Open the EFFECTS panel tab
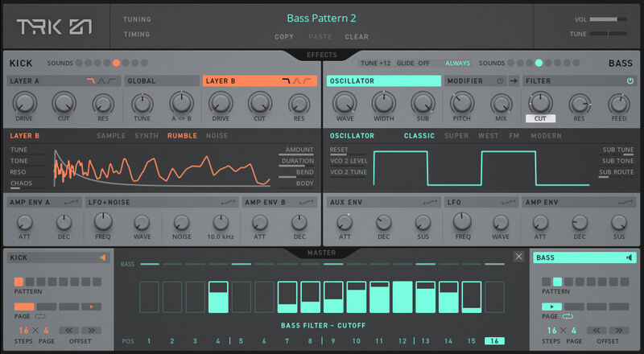The width and height of the screenshot is (644, 354). [x=321, y=55]
